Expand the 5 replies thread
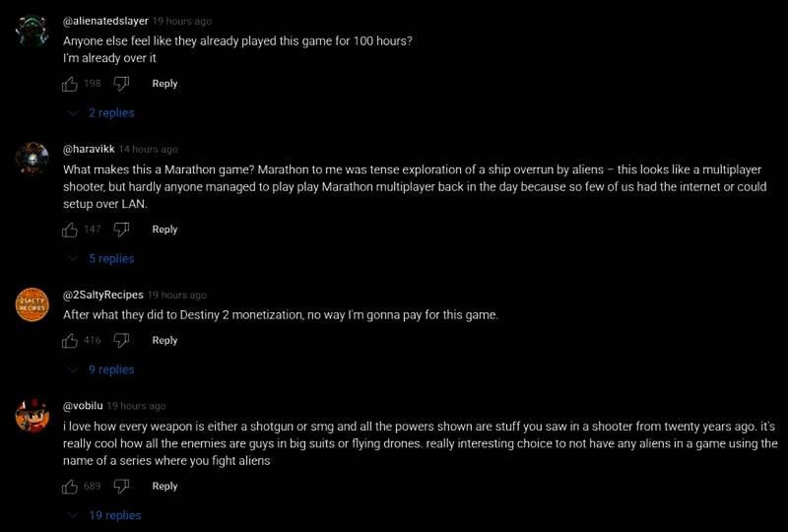 (102, 259)
